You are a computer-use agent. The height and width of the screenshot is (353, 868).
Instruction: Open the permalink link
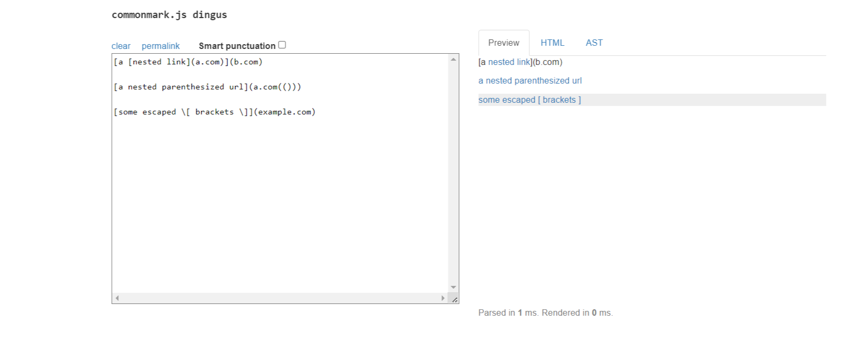[x=160, y=46]
